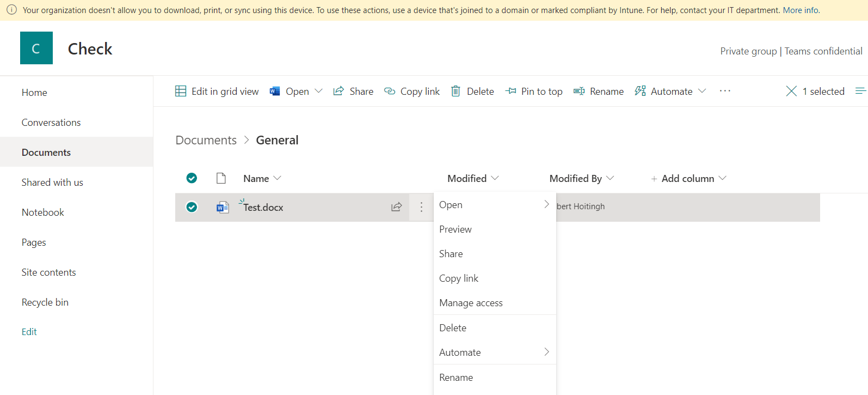This screenshot has height=395, width=868.
Task: Click the Pin to top icon
Action: (x=510, y=91)
